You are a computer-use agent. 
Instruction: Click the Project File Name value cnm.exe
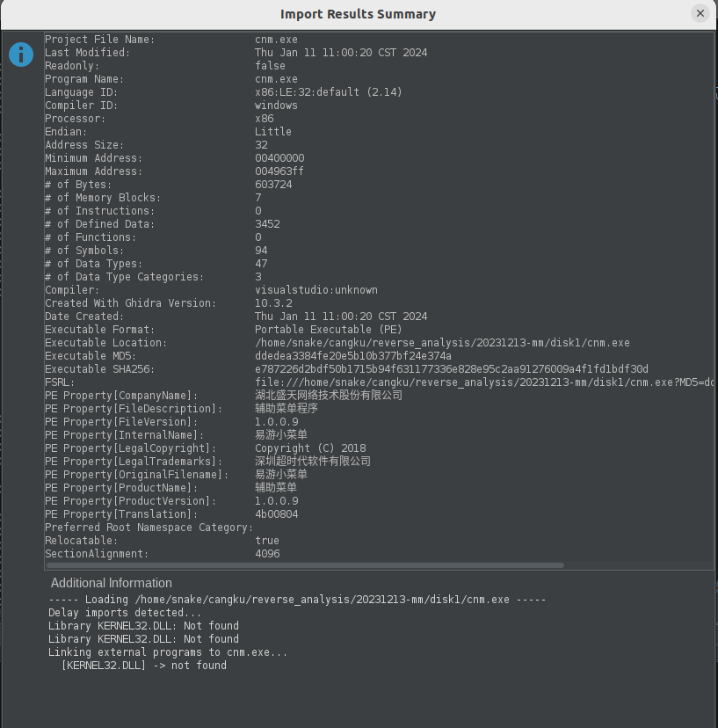[276, 40]
